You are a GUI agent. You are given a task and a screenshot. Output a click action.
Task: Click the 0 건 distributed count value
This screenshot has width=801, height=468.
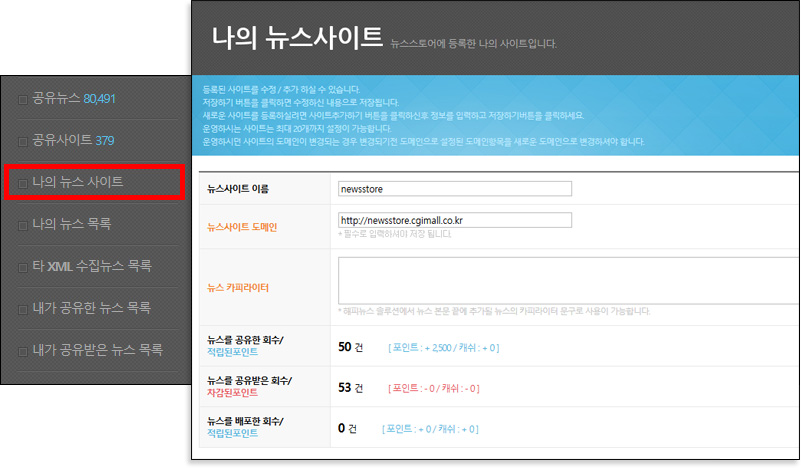click(x=347, y=428)
